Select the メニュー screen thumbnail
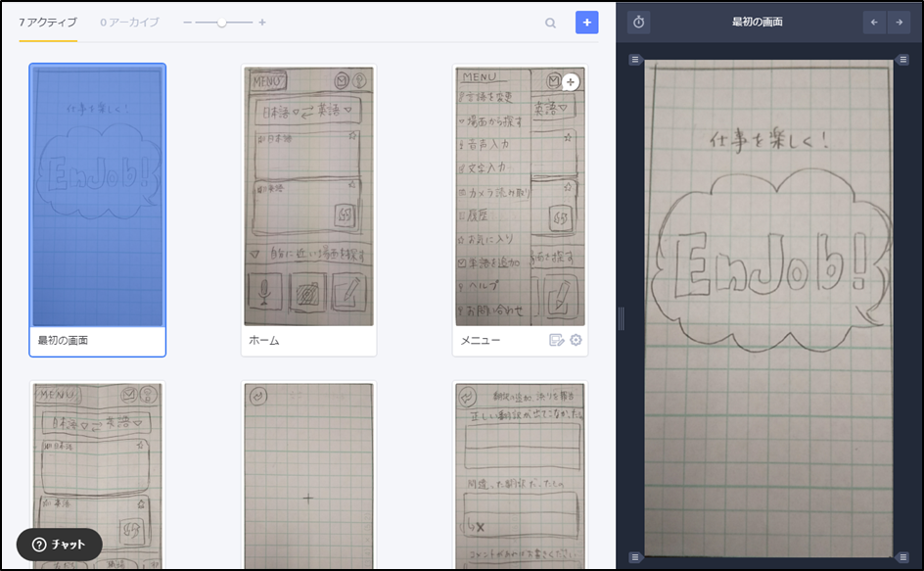This screenshot has width=924, height=571. coord(521,196)
